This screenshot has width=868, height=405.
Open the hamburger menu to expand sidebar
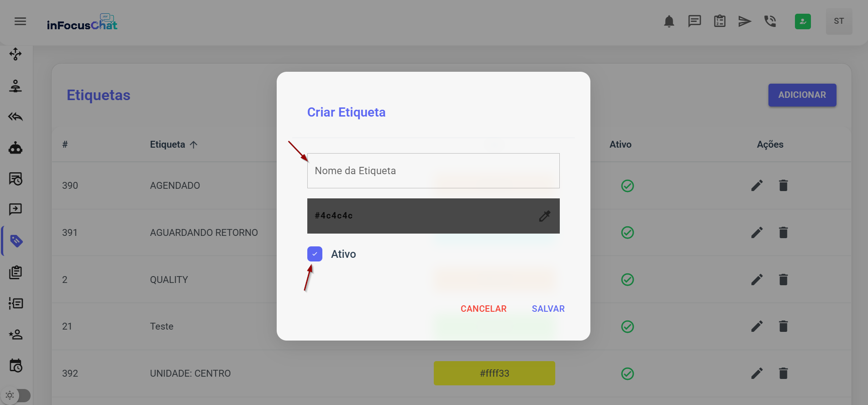[x=20, y=21]
